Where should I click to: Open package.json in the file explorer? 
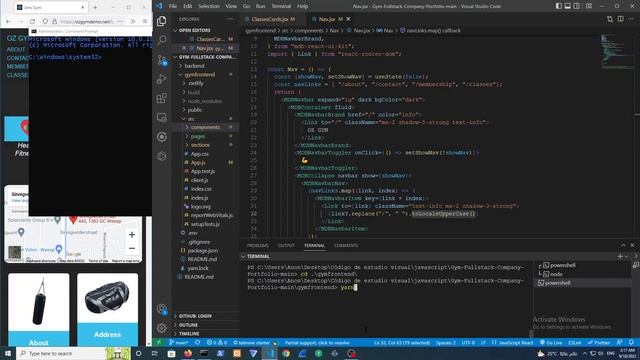pyautogui.click(x=202, y=250)
